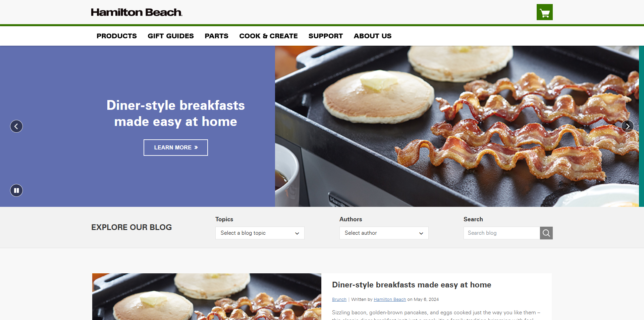Open the Products menu
The height and width of the screenshot is (320, 644).
(x=117, y=36)
